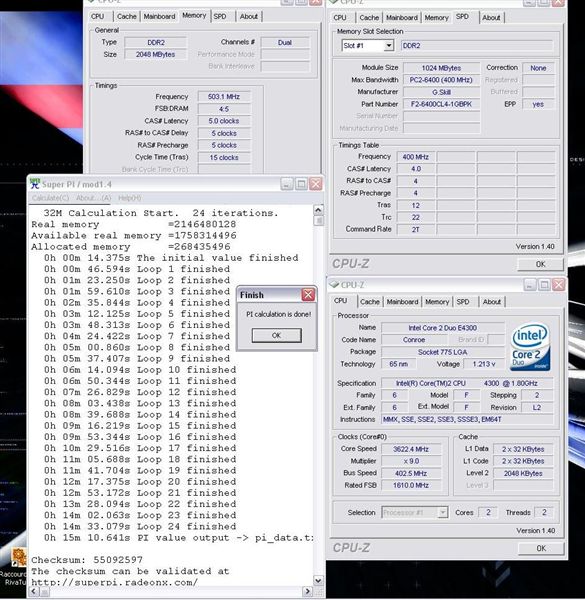Screen dimensions: 585x600
Task: Close the bottom CPU-Z window
Action: [x=558, y=284]
